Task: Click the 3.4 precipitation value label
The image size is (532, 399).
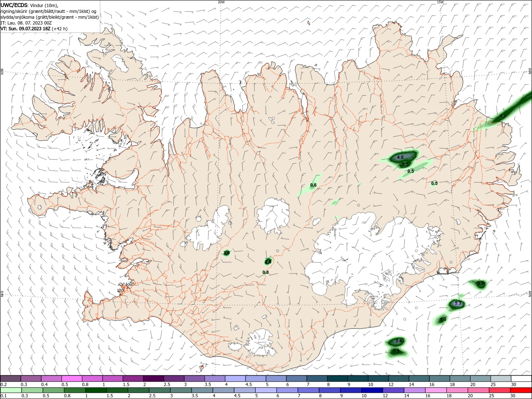Action: (x=399, y=341)
